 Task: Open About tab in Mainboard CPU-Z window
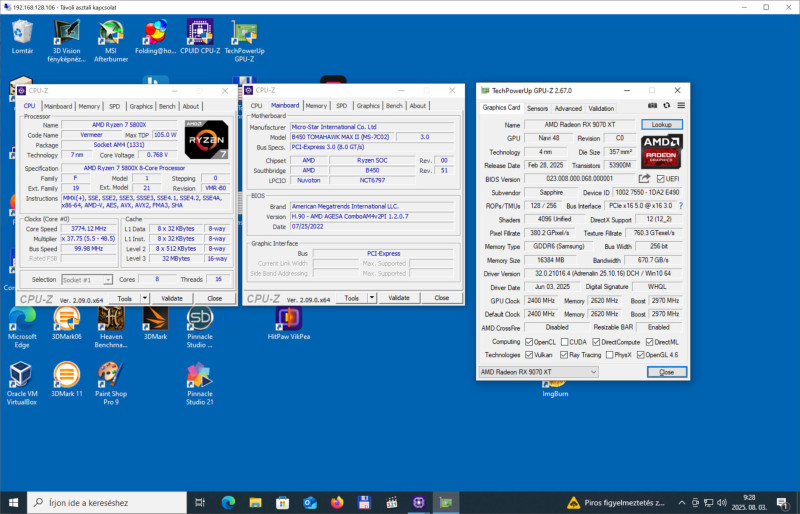coord(417,106)
